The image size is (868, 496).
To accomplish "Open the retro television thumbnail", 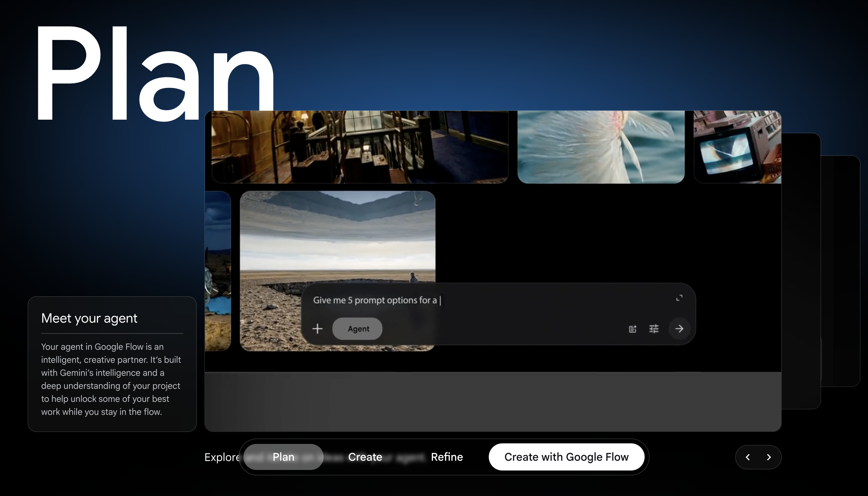I will point(737,147).
